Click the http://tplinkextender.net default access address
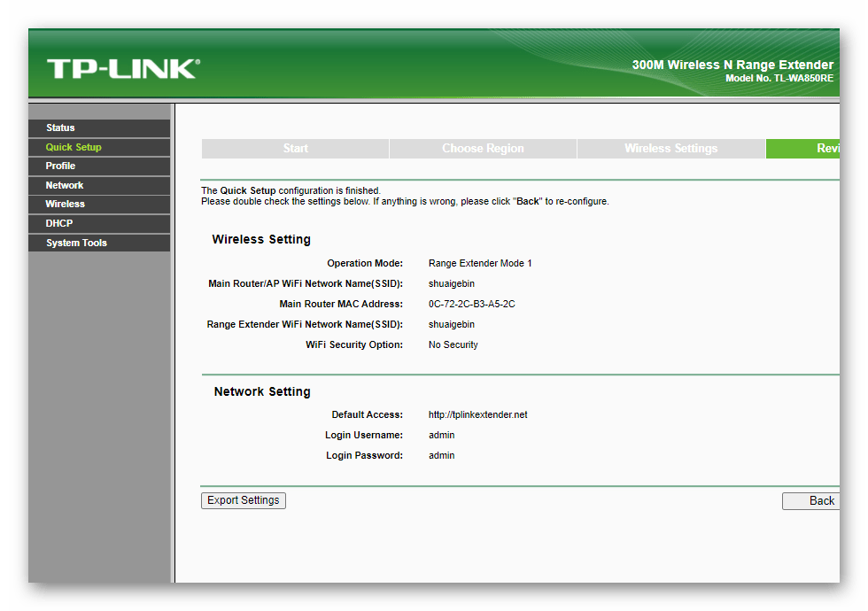The height and width of the screenshot is (611, 868). pos(477,415)
